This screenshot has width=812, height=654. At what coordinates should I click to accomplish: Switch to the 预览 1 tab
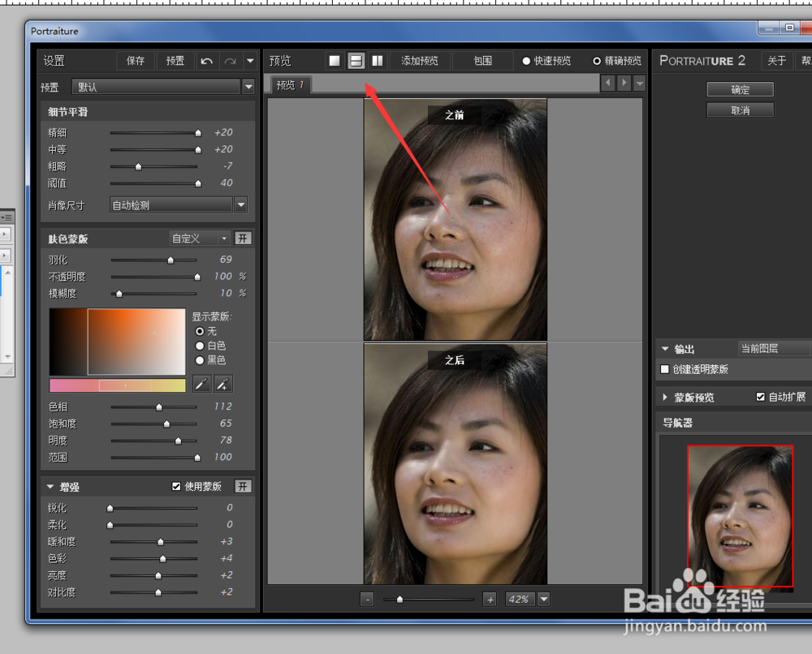tap(290, 85)
